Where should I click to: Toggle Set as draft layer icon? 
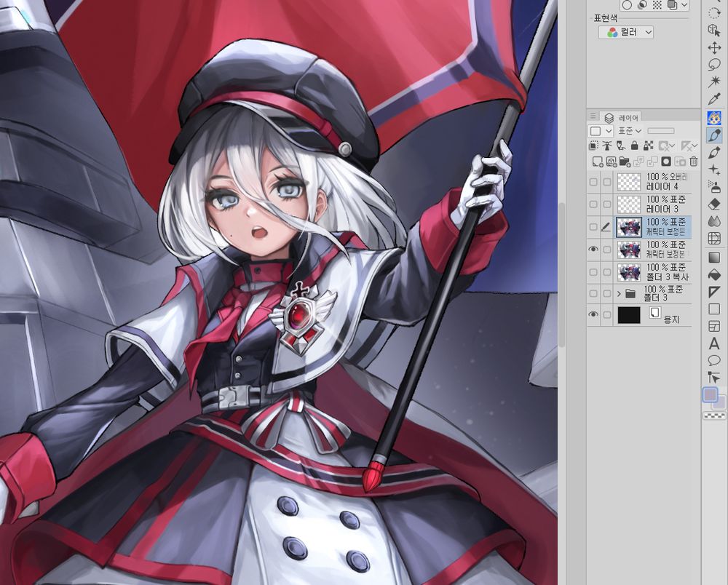coord(621,146)
